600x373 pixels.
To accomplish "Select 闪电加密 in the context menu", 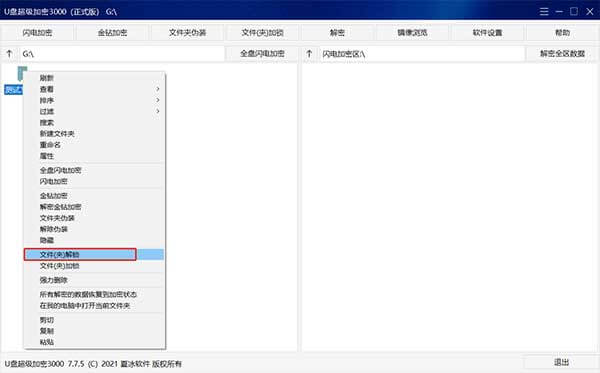I will 94,181.
